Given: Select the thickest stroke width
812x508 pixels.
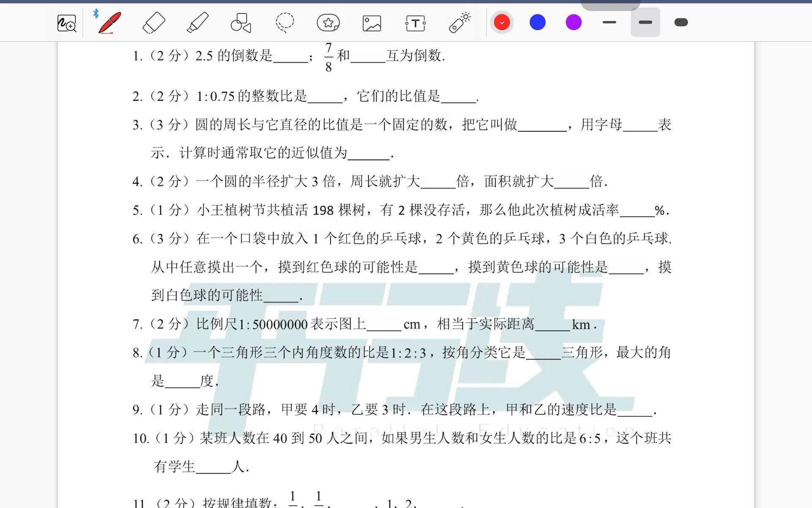Looking at the screenshot, I should (x=681, y=22).
